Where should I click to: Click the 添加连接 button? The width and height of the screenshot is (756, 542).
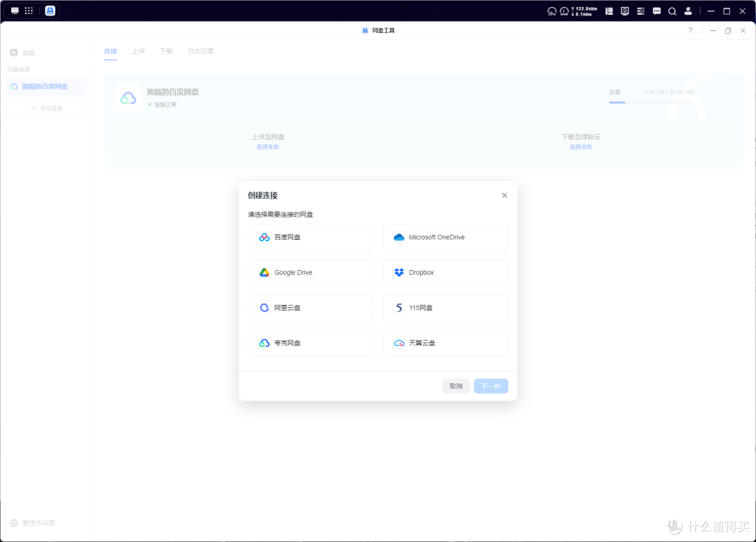46,108
